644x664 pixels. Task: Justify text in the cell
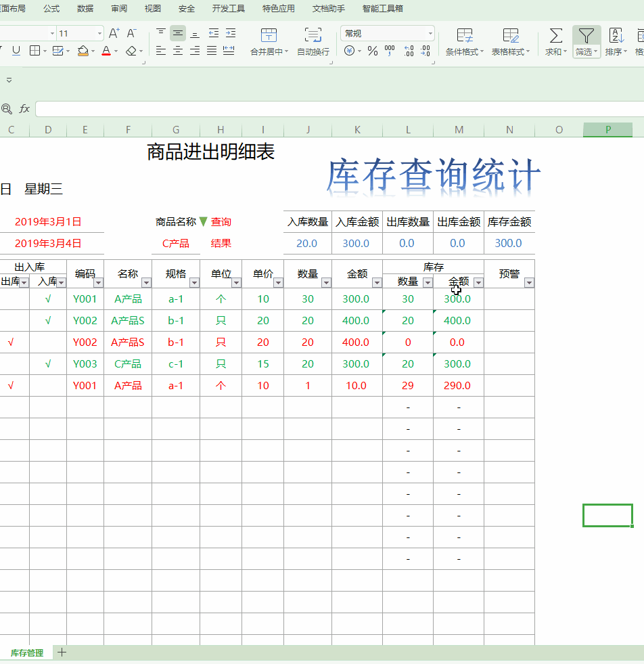tap(212, 51)
